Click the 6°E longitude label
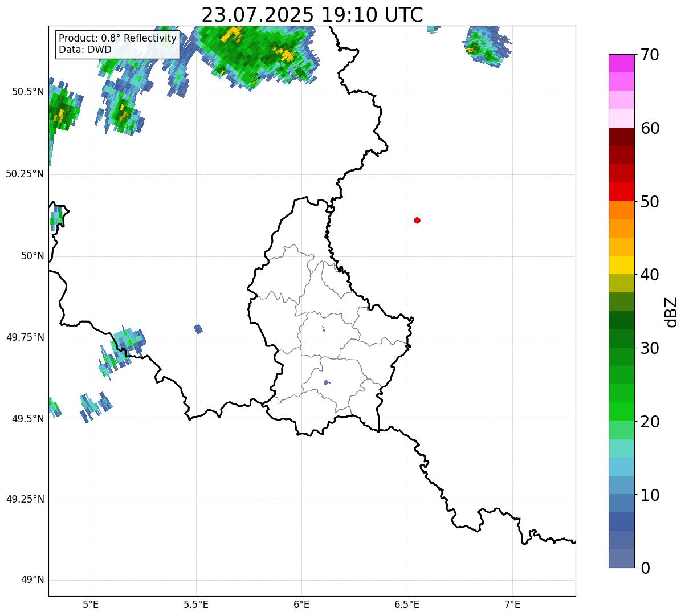This screenshot has height=616, width=685. click(x=301, y=604)
